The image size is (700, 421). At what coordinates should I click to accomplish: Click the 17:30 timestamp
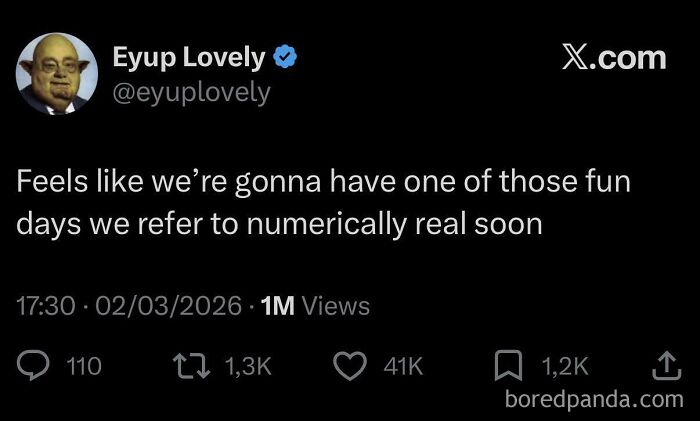pyautogui.click(x=46, y=306)
